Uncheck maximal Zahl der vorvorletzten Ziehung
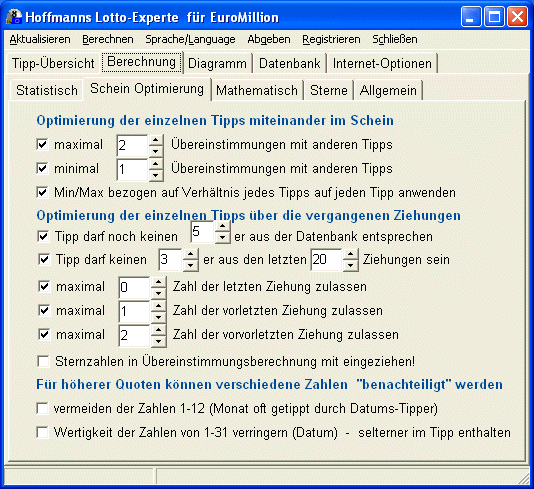 (44, 334)
